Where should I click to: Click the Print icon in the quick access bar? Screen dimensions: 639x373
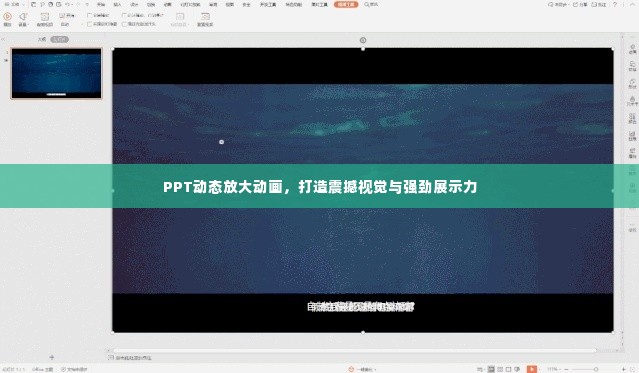pyautogui.click(x=50, y=4)
